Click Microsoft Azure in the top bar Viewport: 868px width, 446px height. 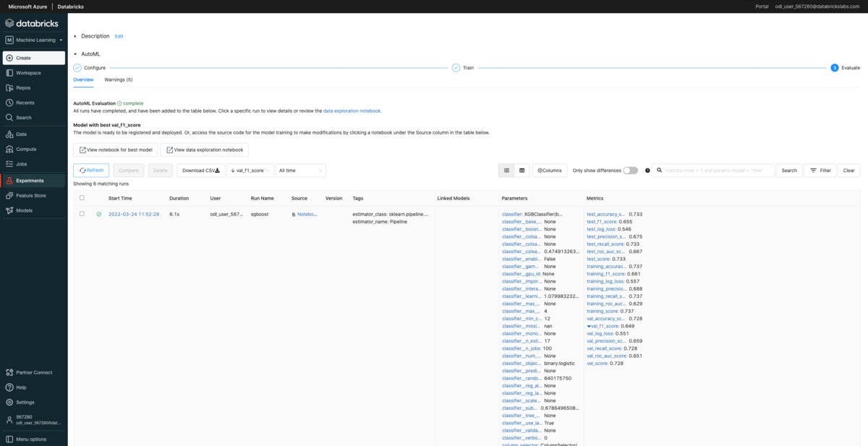[27, 6]
